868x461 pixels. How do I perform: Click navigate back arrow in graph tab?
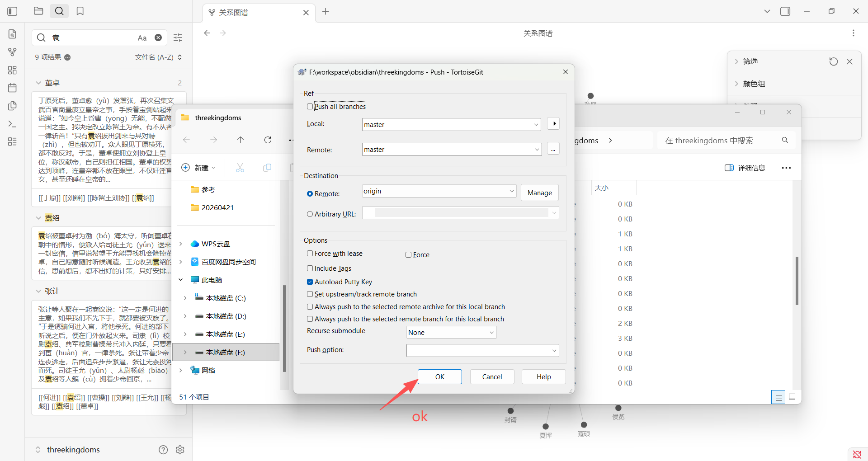(x=207, y=33)
